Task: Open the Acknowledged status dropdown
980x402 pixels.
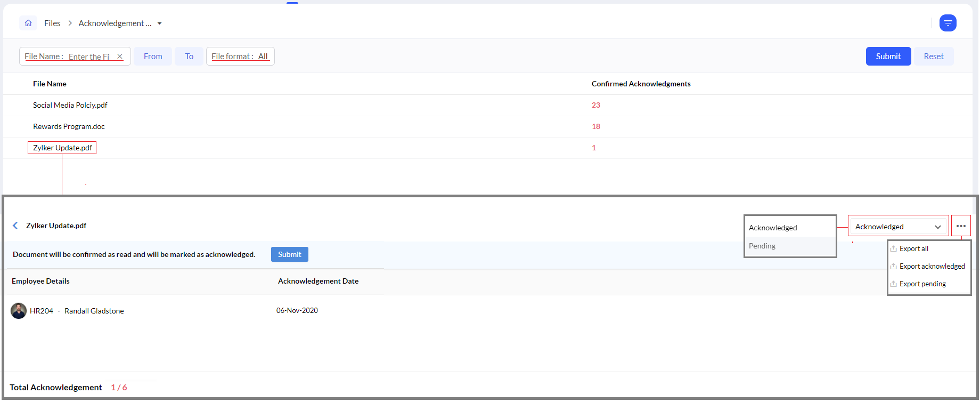Action: [898, 227]
